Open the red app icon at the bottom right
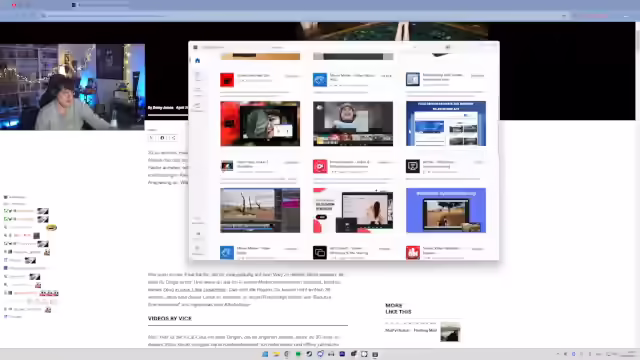 413,253
